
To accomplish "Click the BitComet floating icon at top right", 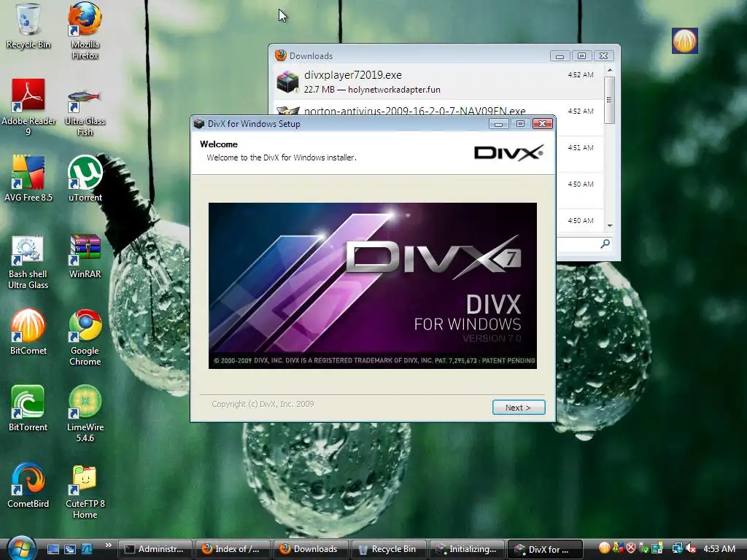I will click(684, 41).
